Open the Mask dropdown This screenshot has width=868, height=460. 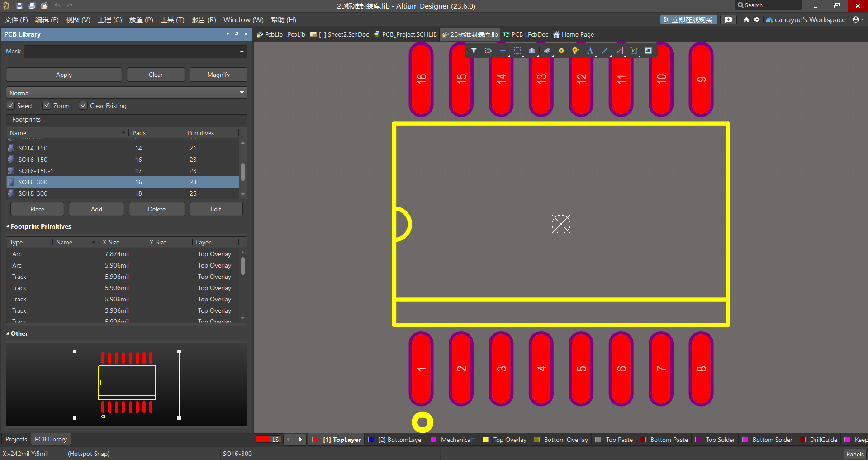click(x=242, y=52)
